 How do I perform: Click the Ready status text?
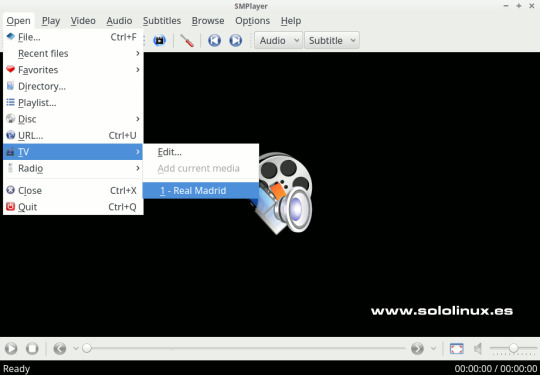click(17, 369)
